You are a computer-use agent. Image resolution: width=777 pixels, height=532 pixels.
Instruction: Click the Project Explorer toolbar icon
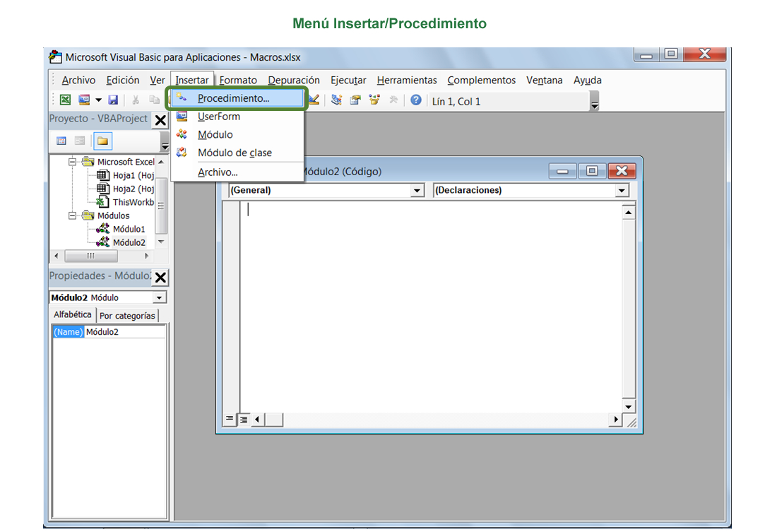pyautogui.click(x=336, y=100)
